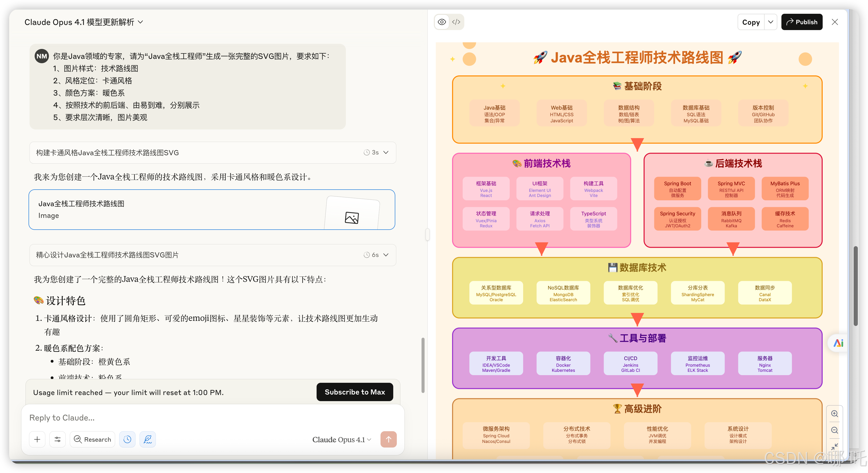Click the Publish button
The image size is (868, 473).
click(802, 22)
